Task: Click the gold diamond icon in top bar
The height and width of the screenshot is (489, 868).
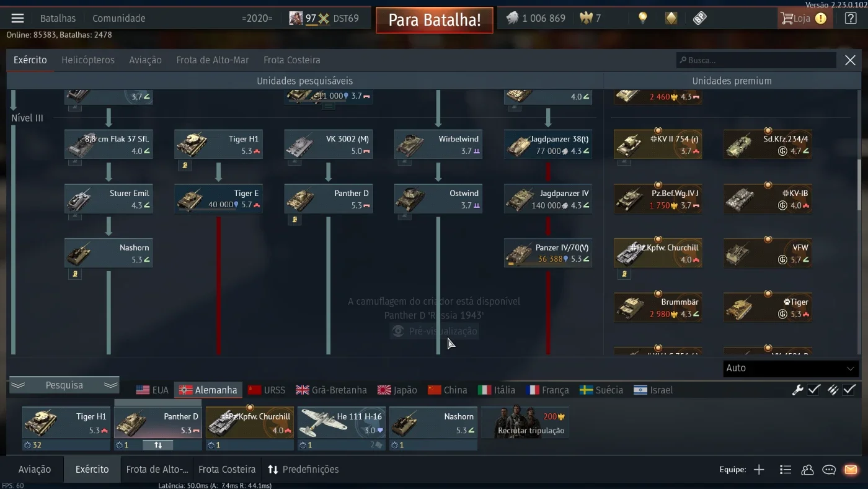Action: 671,18
